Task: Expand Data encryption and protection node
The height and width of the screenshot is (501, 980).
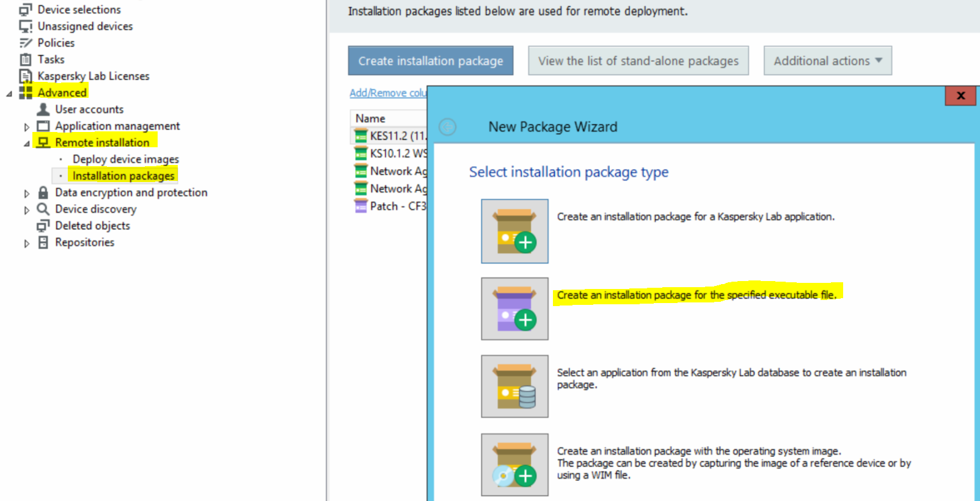Action: point(26,193)
